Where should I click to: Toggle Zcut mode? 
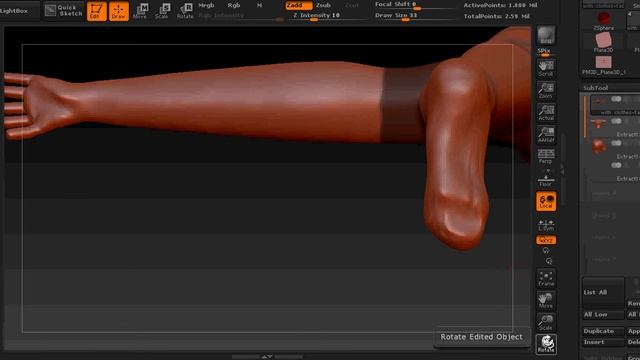(x=352, y=5)
